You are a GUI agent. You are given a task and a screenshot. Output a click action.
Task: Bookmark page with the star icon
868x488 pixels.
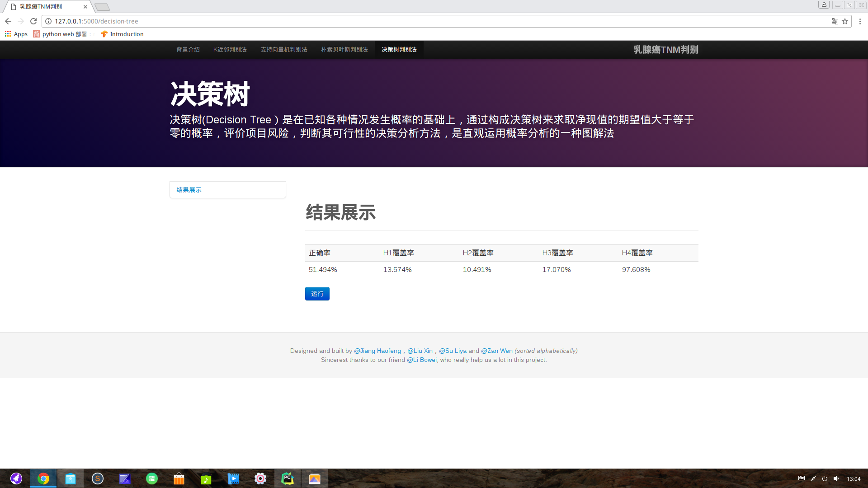845,21
